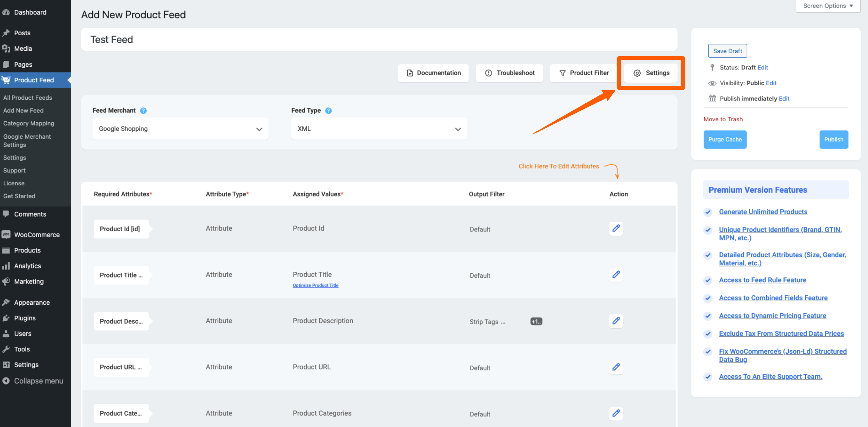Click the WordPress Settings sliders icon
The height and width of the screenshot is (427, 868).
click(x=6, y=365)
